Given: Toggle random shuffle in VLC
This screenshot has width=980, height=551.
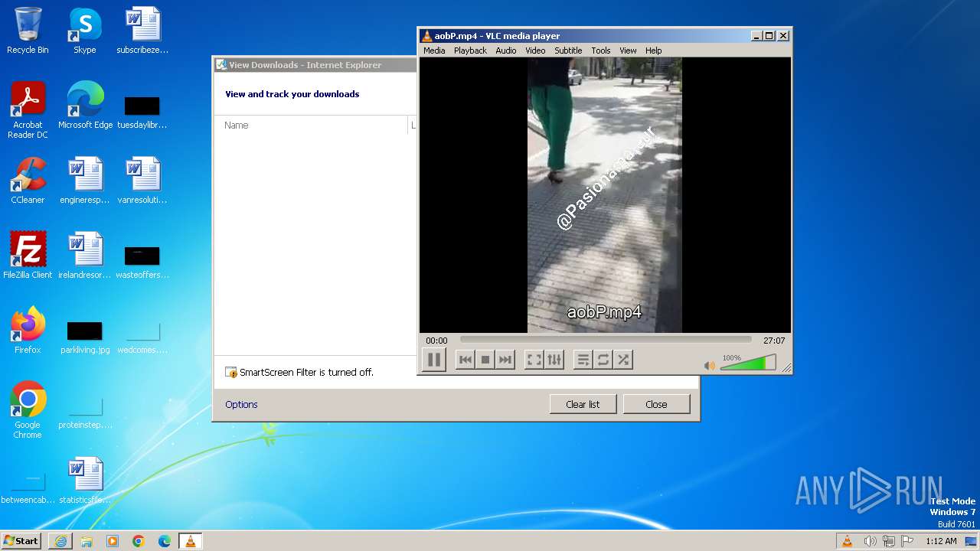Looking at the screenshot, I should coord(623,360).
